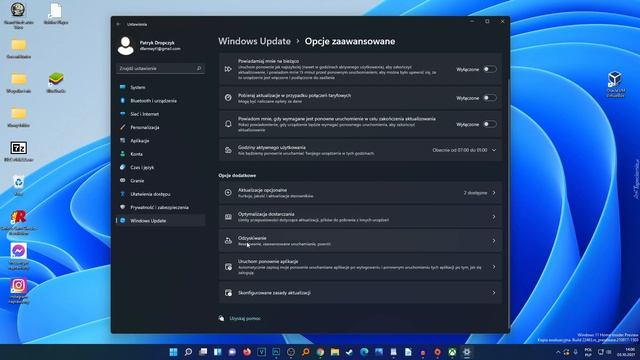Select the Messenger desktop shortcut
Viewport: 640px width, 360px height.
click(x=18, y=256)
